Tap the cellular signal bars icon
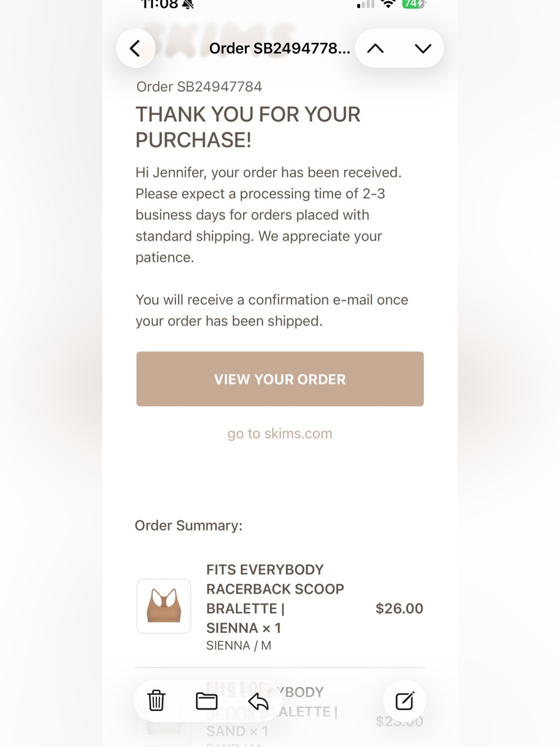560x747 pixels. point(365,4)
